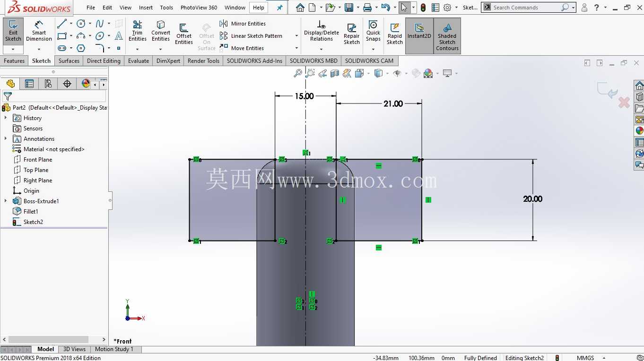Screen dimensions: 644x361
Task: Open Display/Delete Relations
Action: [322, 31]
